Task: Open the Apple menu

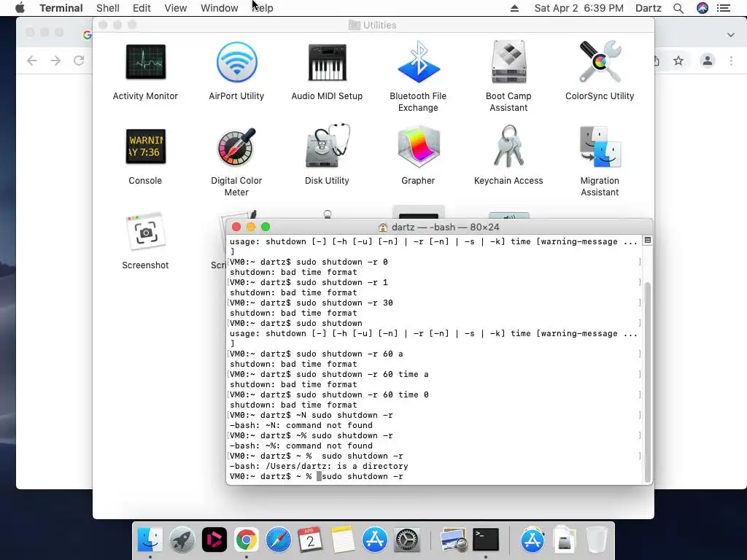Action: 20,8
